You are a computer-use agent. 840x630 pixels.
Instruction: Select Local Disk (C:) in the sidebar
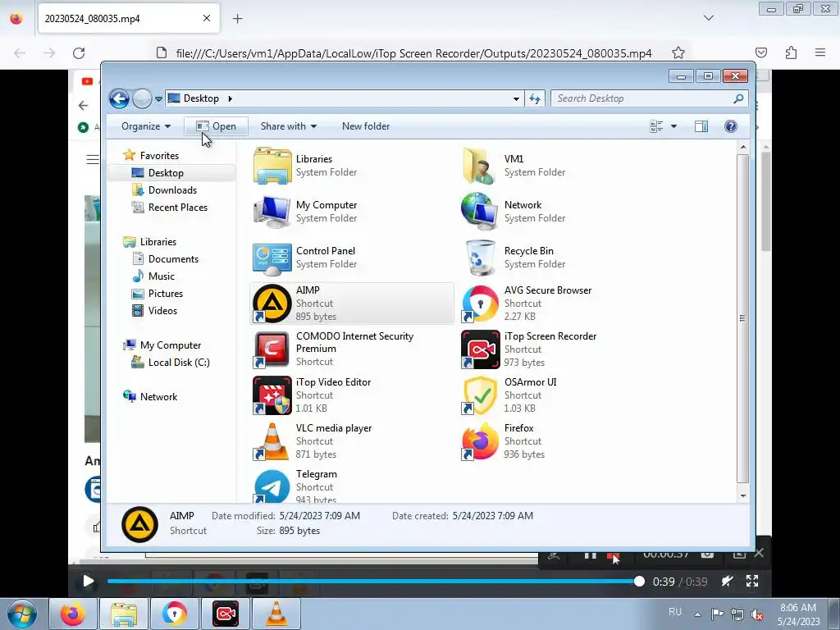[x=178, y=363]
